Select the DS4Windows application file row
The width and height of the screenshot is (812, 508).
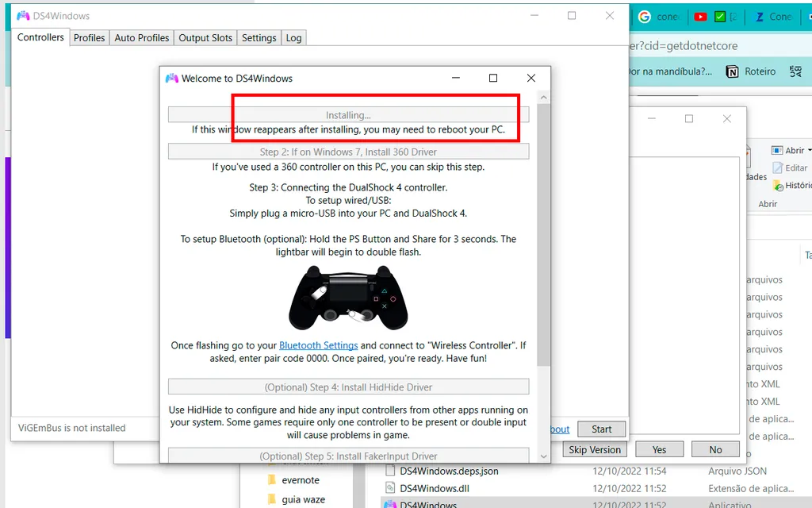click(x=596, y=504)
